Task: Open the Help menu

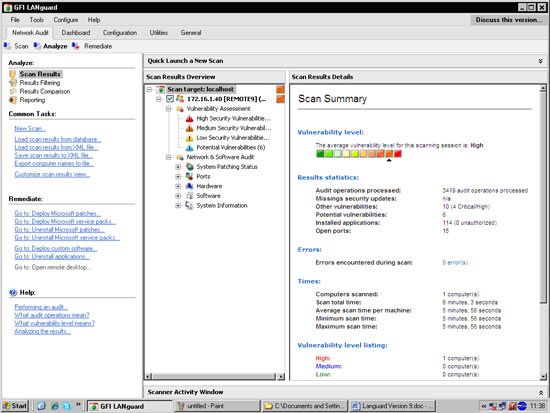Action: click(x=94, y=20)
